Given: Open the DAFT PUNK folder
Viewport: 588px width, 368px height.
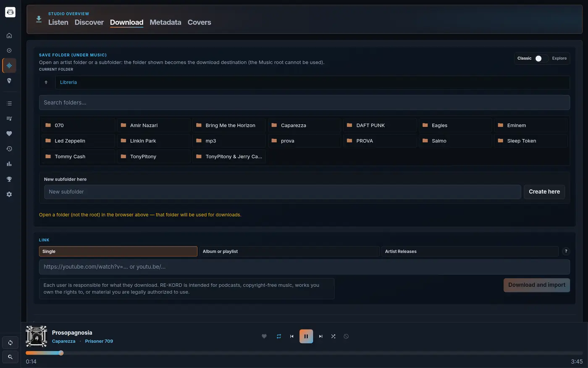Looking at the screenshot, I should tap(380, 125).
